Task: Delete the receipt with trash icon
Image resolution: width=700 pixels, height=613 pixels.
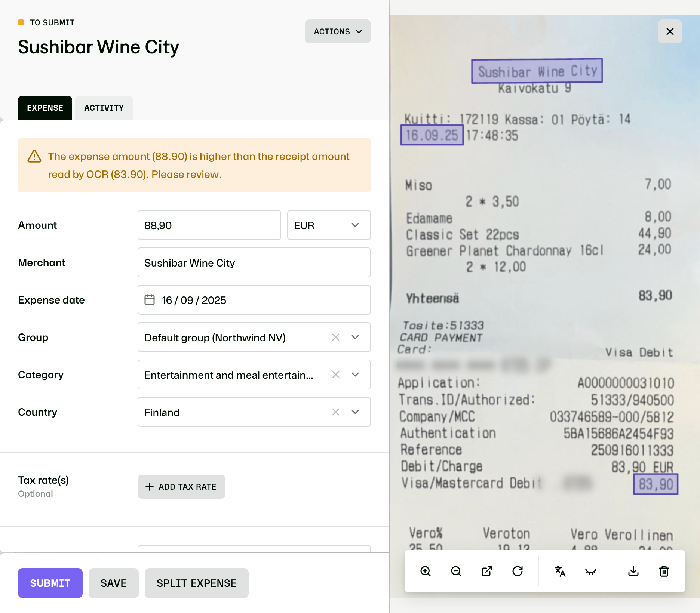Action: [x=664, y=571]
